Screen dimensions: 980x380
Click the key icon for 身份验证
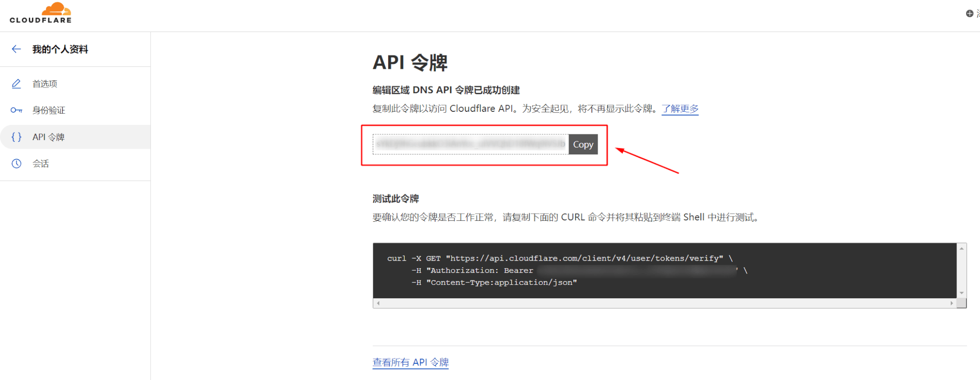coord(16,110)
